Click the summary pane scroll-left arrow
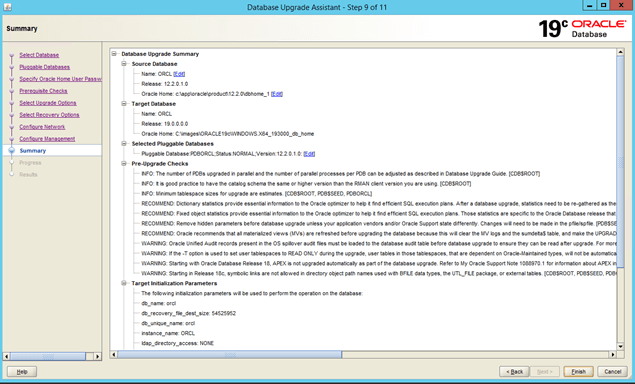This screenshot has height=384, width=635. (x=114, y=354)
